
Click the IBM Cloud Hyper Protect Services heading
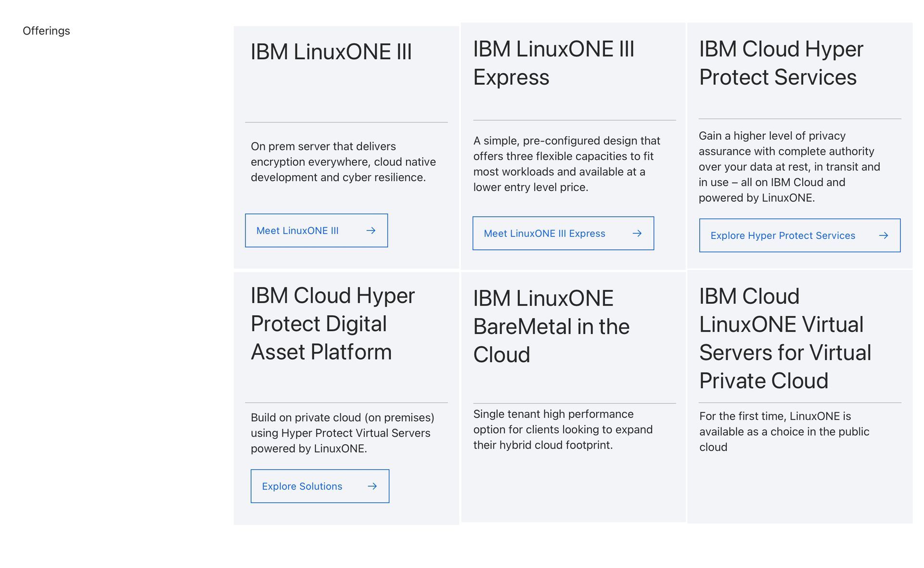[781, 63]
